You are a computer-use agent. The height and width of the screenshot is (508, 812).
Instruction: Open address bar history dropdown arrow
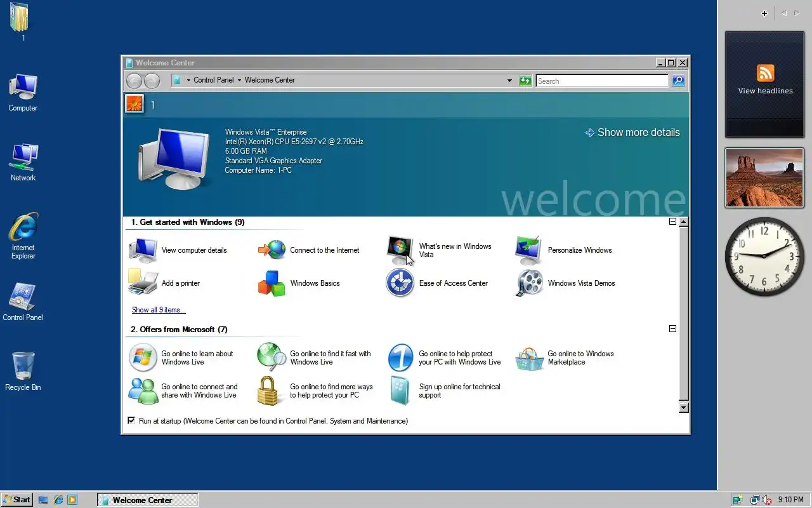509,81
